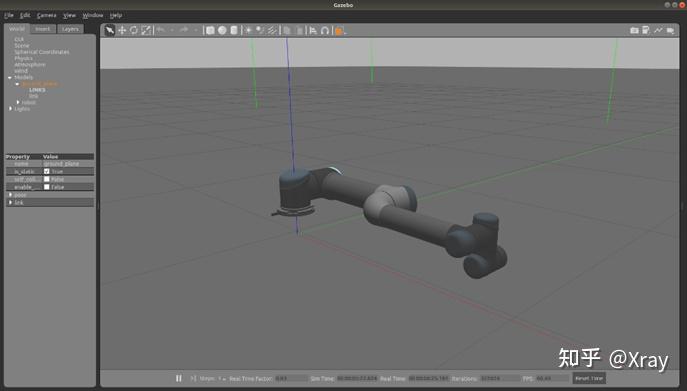Screen dimensions: 687x391
Task: Expand the Lights tree node
Action: [x=11, y=108]
